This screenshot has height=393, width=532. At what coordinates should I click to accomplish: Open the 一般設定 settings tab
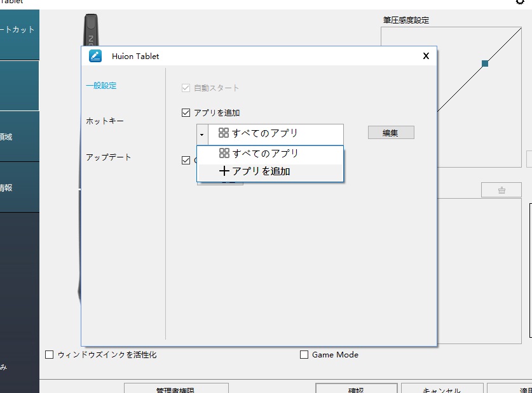[101, 86]
